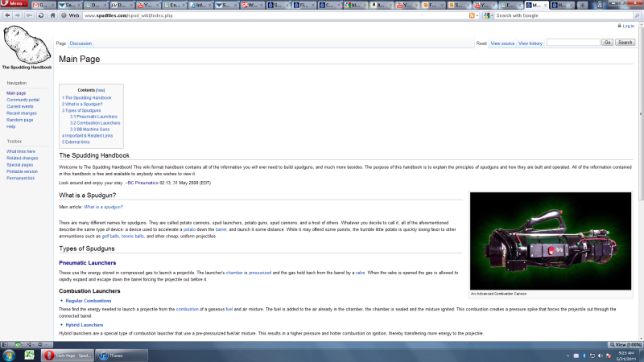Open the View (100%) zoom control

tap(625, 345)
